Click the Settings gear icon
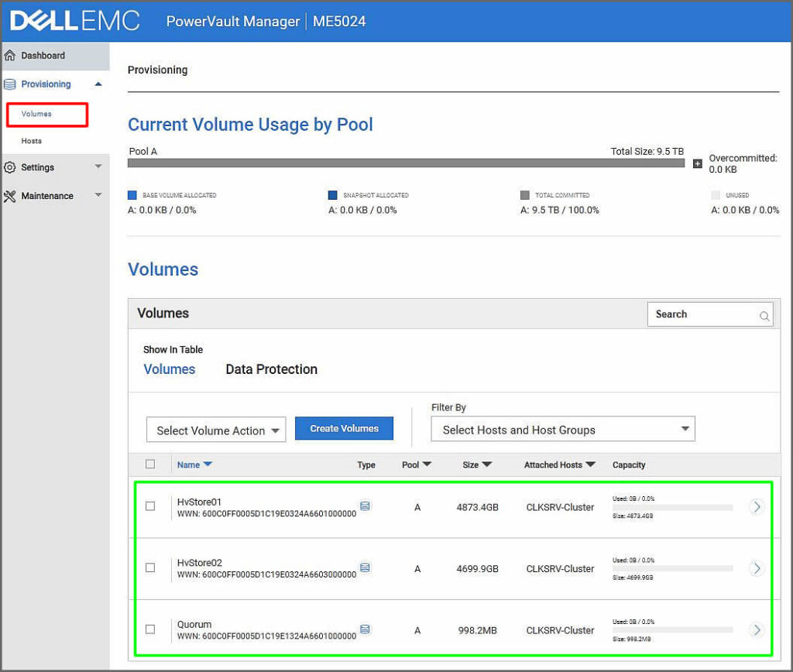Viewport: 793px width, 672px height. 9,167
